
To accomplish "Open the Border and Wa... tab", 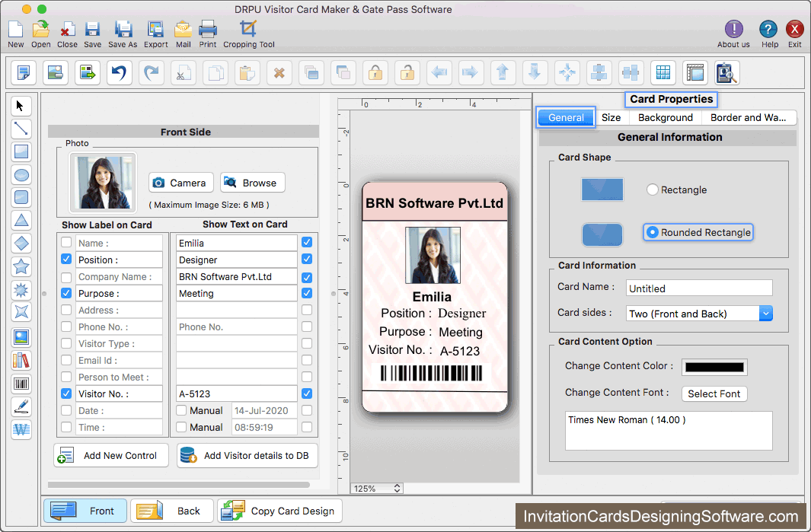I will click(x=748, y=117).
